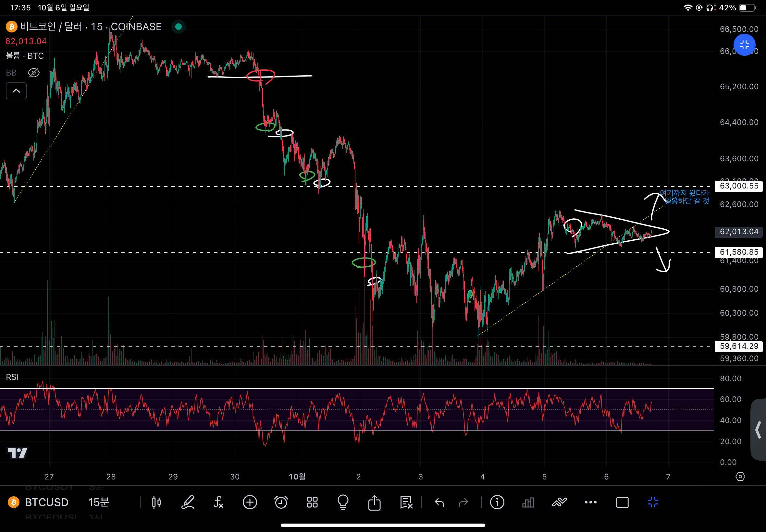This screenshot has width=766, height=532.
Task: Toggle fullscreen icon in bottom toolbar
Action: click(x=653, y=502)
